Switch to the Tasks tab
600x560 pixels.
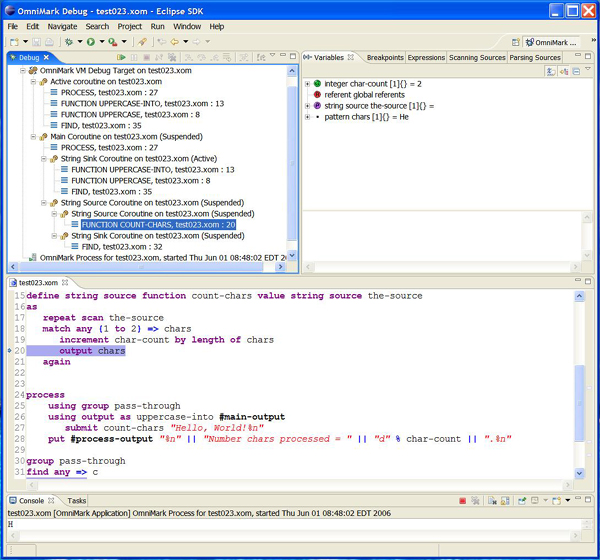click(77, 501)
